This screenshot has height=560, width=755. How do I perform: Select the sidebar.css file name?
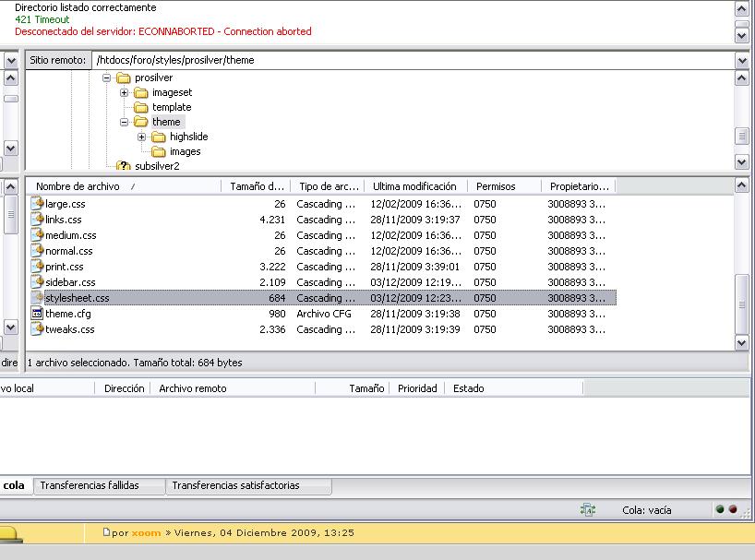(x=70, y=282)
